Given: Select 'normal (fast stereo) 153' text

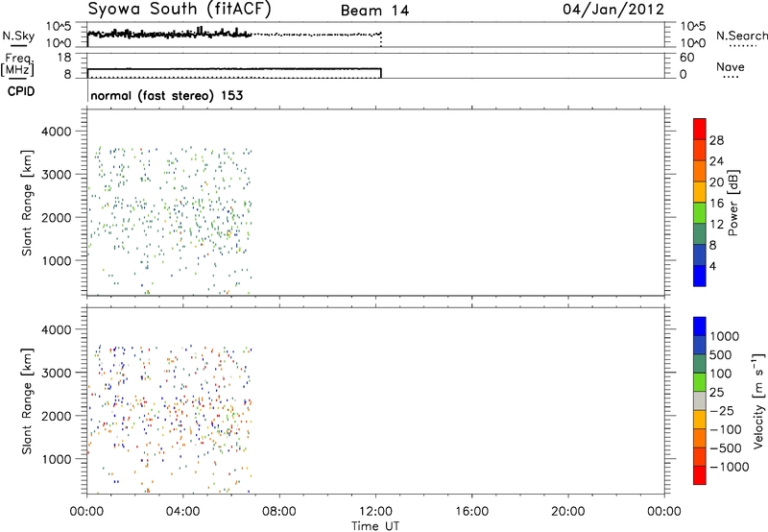Looking at the screenshot, I should pos(167,95).
